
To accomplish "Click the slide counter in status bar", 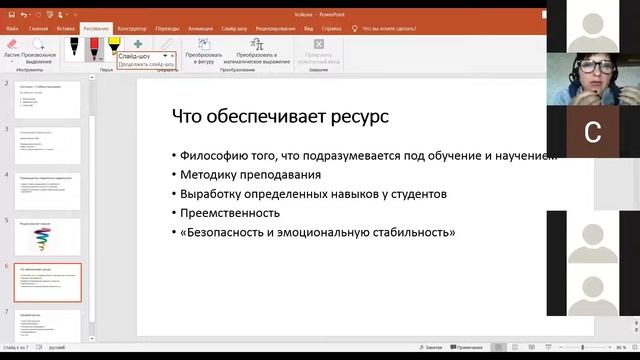I will coord(16,347).
